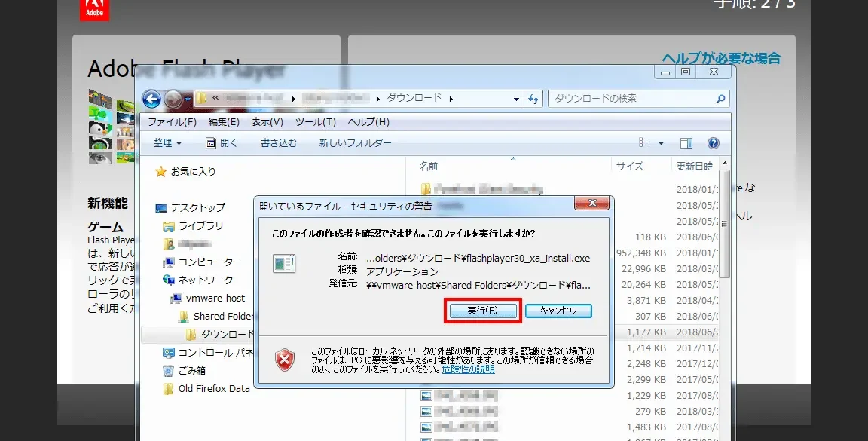The height and width of the screenshot is (441, 868).
Task: Click the 118 KB size cell
Action: (650, 237)
